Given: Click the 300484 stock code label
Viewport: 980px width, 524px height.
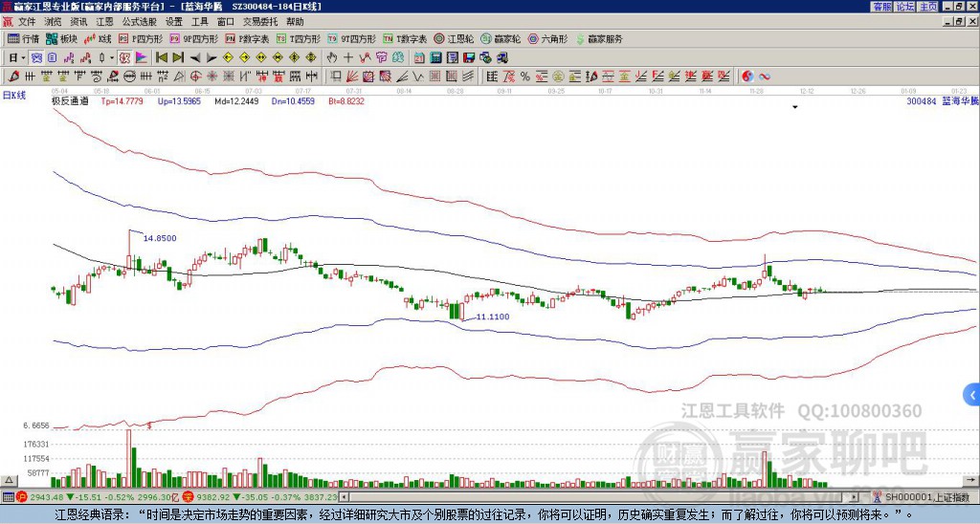Looking at the screenshot, I should click(922, 100).
